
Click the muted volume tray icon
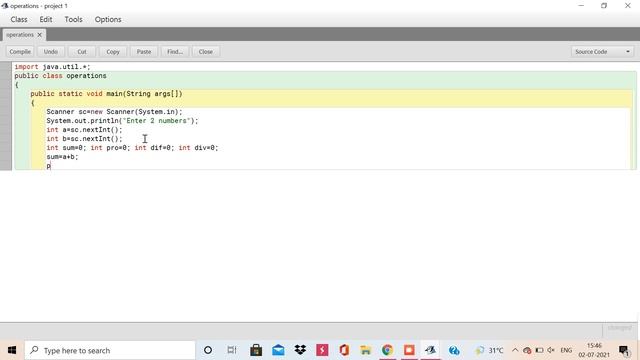[x=551, y=350]
